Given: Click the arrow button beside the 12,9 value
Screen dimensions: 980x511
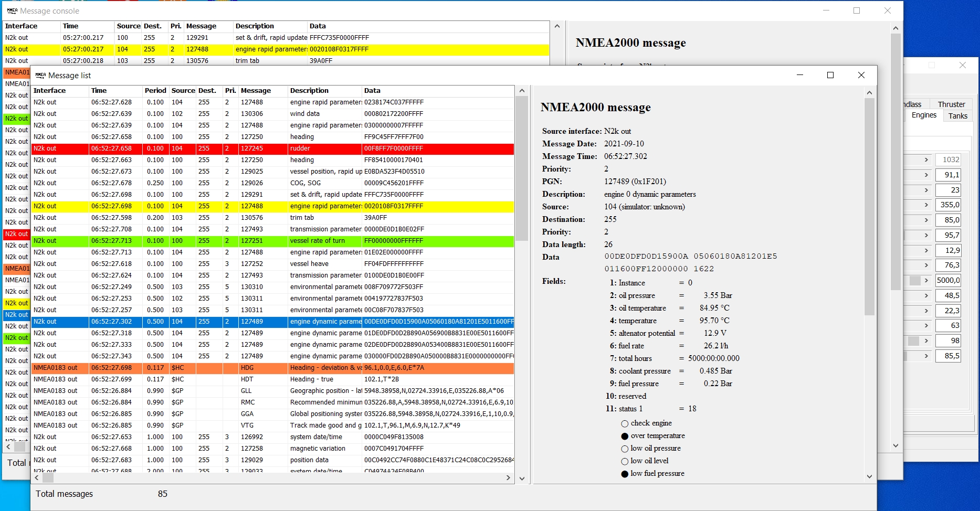Looking at the screenshot, I should pos(926,250).
